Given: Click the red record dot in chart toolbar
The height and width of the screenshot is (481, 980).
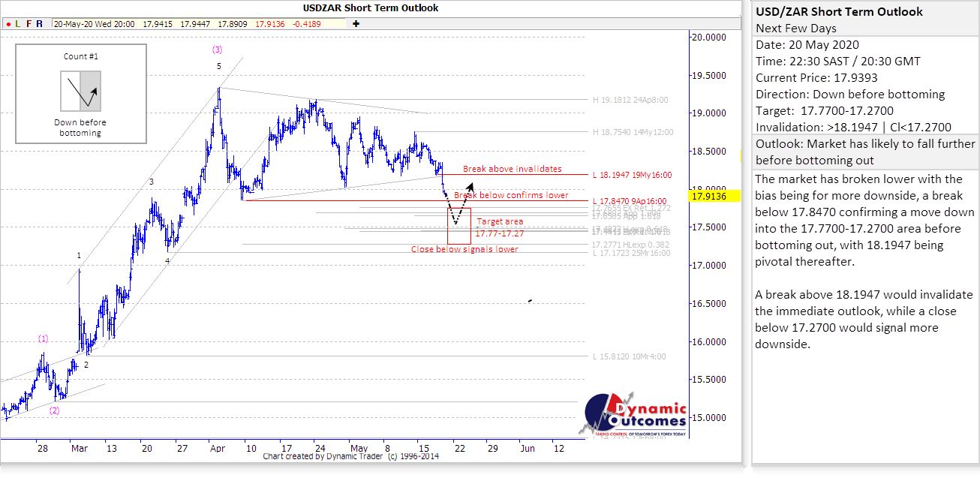Looking at the screenshot, I should point(8,24).
